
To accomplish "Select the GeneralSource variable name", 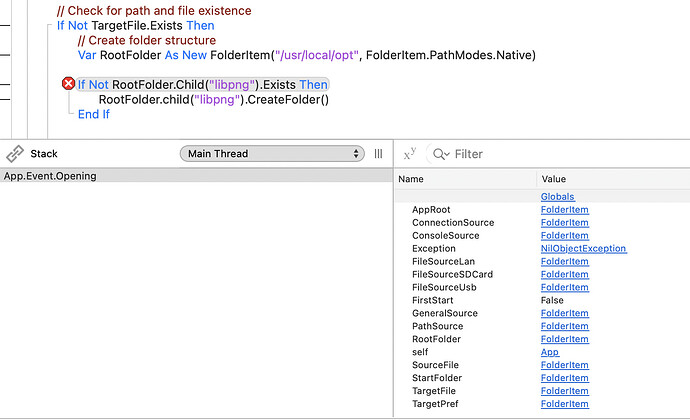I will [x=445, y=313].
